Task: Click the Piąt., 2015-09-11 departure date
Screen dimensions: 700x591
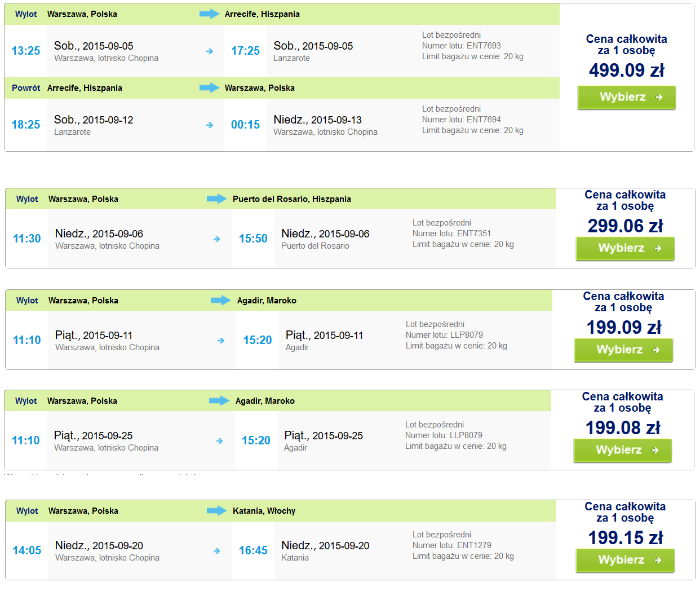Action: [x=94, y=335]
